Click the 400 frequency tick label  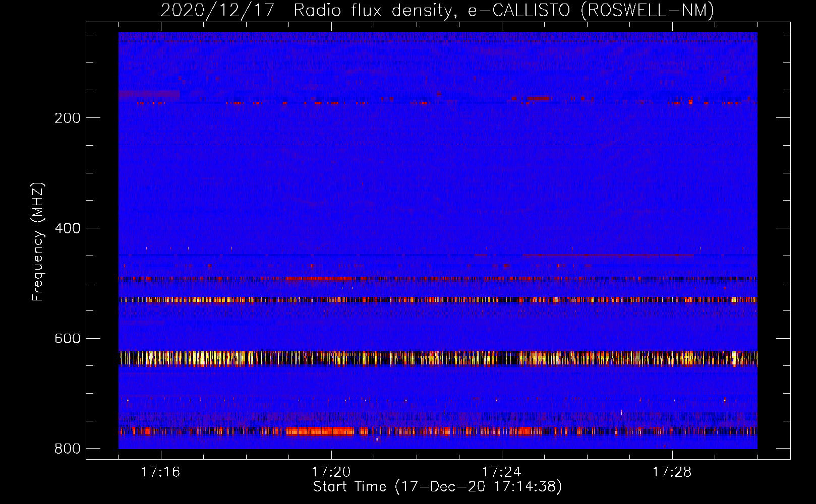(68, 228)
